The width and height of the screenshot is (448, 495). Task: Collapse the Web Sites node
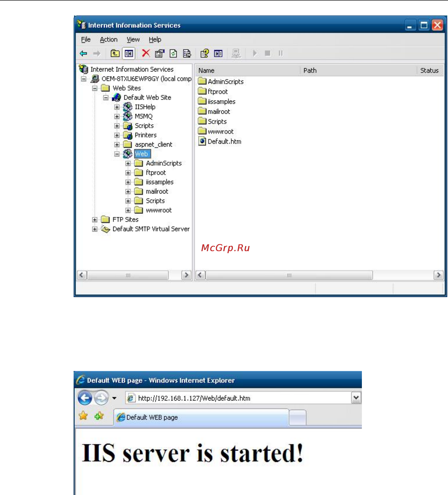95,88
